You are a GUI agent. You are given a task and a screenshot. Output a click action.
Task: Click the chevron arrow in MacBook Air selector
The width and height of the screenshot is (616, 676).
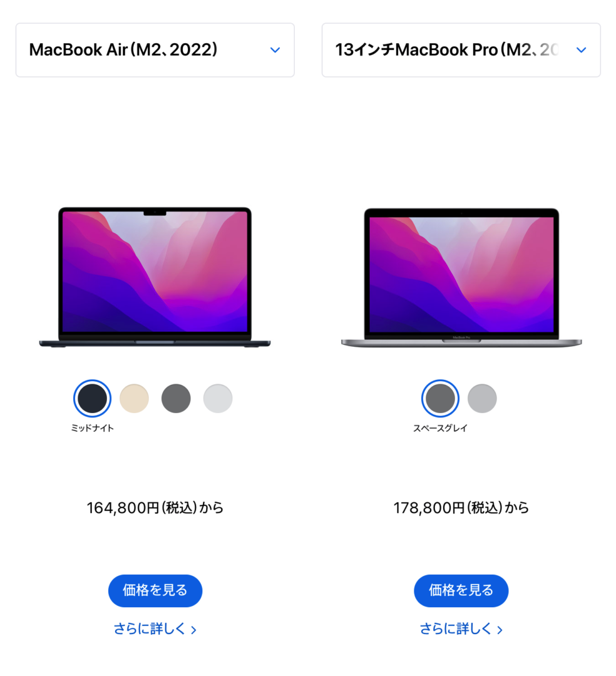(x=275, y=50)
